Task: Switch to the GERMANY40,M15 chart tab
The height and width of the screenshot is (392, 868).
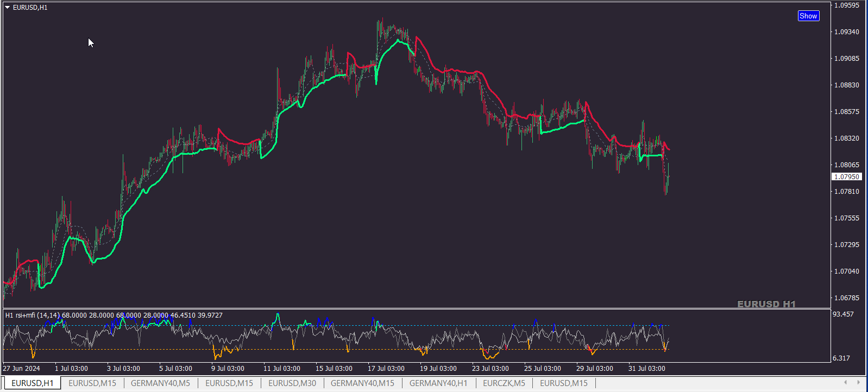Action: click(362, 383)
